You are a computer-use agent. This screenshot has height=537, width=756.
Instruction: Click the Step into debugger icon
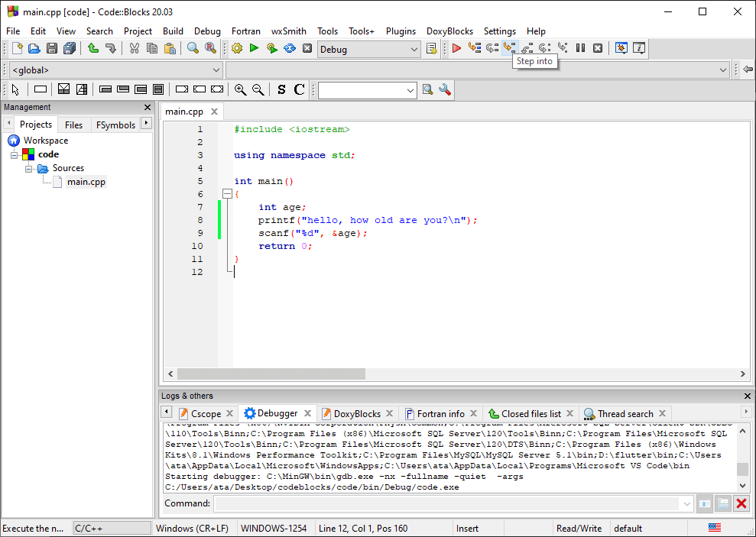point(509,47)
